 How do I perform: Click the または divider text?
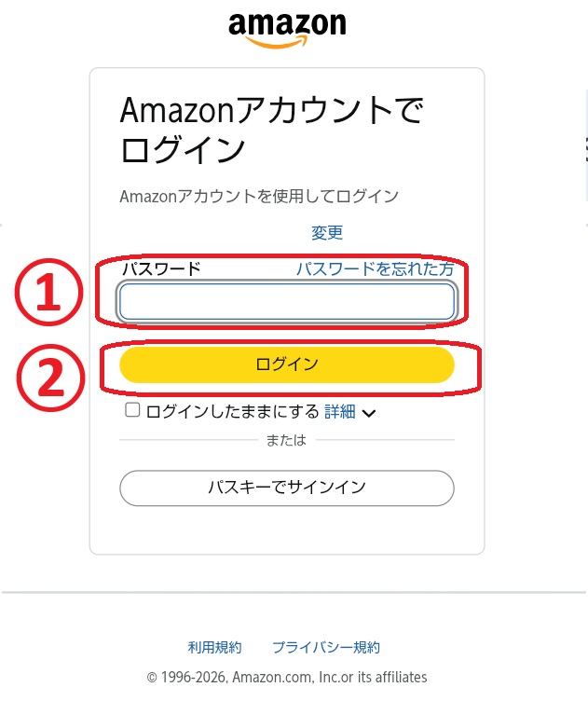[x=286, y=440]
